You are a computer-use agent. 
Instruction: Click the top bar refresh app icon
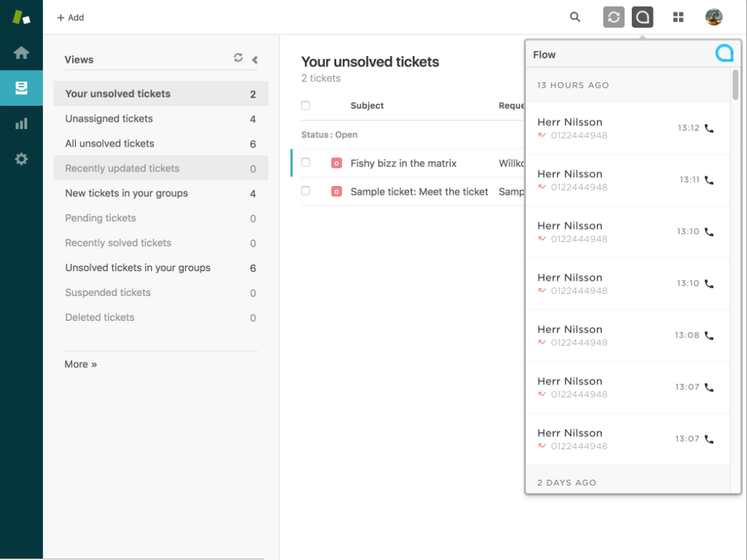614,17
